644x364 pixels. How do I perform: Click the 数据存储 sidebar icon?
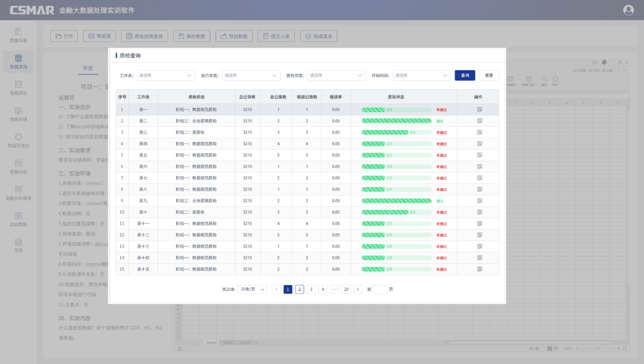pos(18,114)
